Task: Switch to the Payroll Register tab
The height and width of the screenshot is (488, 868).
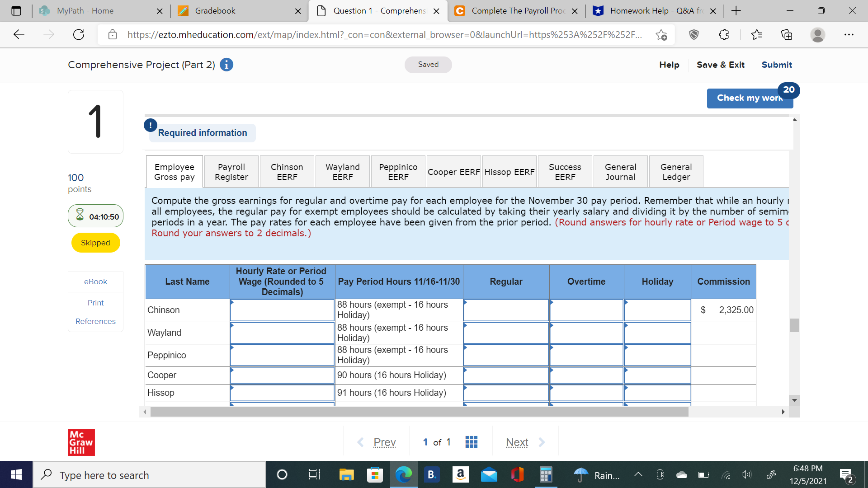Action: coord(231,171)
